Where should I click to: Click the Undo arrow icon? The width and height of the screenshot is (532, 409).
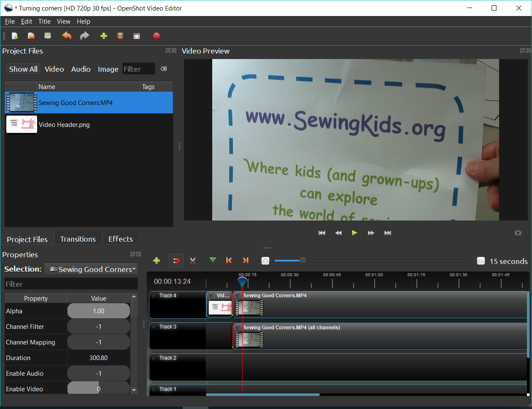[67, 36]
